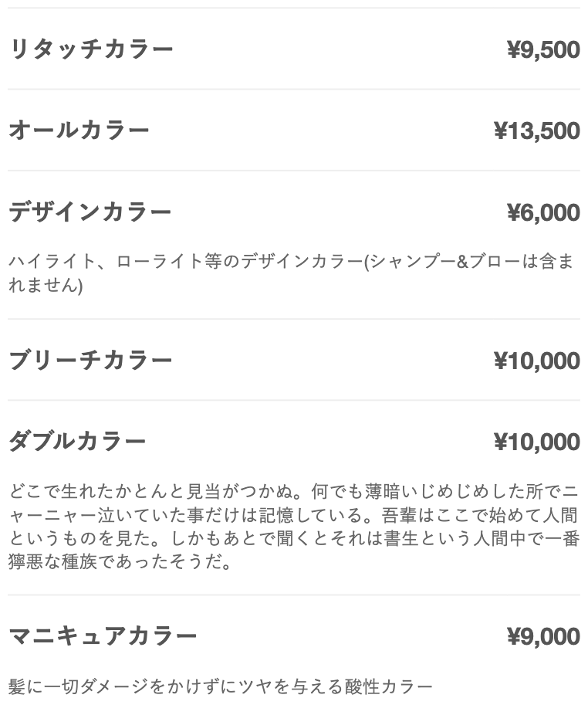Click the というものを見た text line

point(293,538)
